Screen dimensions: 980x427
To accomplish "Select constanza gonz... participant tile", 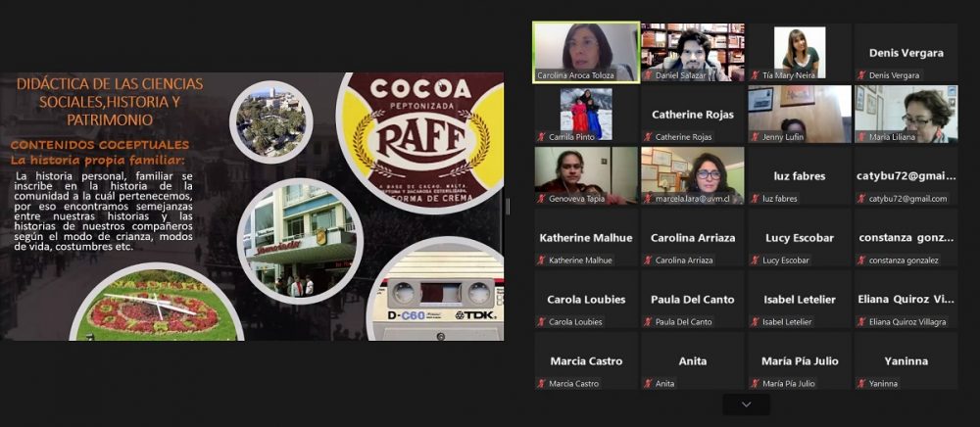I will pos(906,238).
